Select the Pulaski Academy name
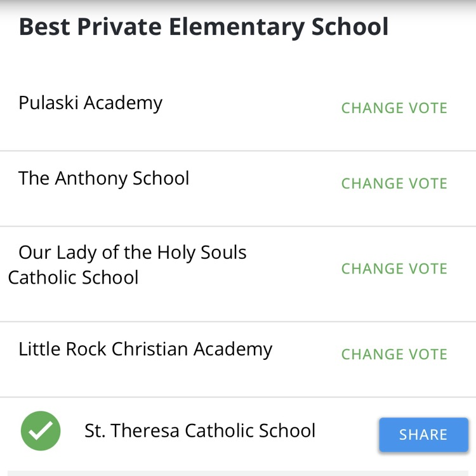The image size is (476, 476). coord(90,103)
